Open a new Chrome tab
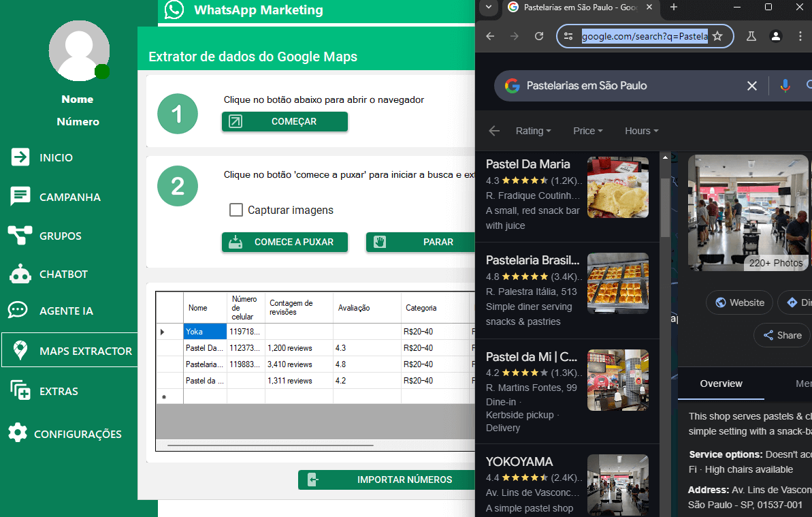The width and height of the screenshot is (812, 517). (x=674, y=7)
